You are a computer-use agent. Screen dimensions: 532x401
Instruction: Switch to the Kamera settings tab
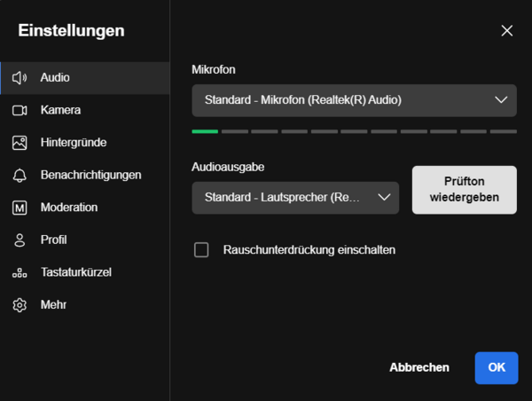[85, 110]
